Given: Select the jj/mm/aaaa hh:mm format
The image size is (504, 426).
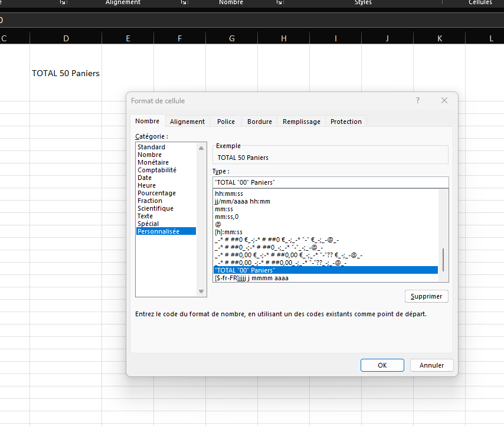Looking at the screenshot, I should pyautogui.click(x=242, y=201).
